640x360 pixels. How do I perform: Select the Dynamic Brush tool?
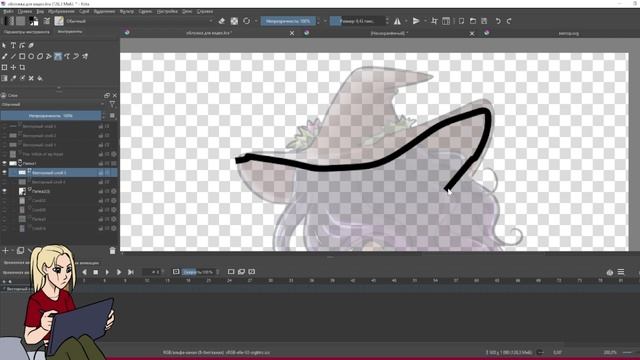pos(76,56)
